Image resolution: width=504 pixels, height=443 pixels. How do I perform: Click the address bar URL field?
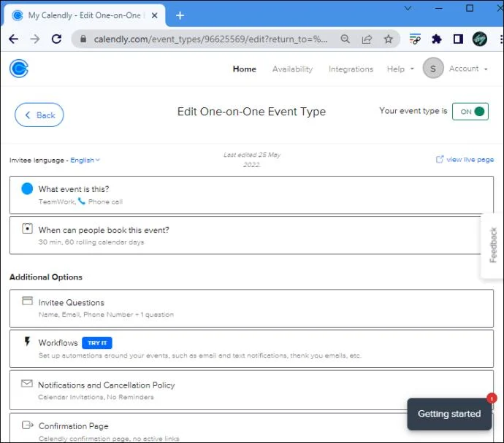210,39
